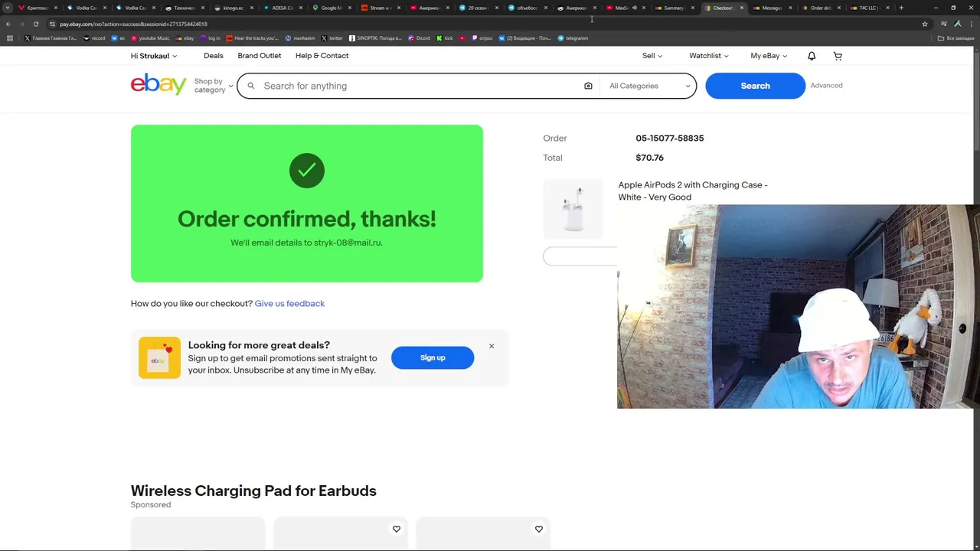Focus the Search for anything field
Viewport: 980px width, 551px height.
click(x=418, y=86)
